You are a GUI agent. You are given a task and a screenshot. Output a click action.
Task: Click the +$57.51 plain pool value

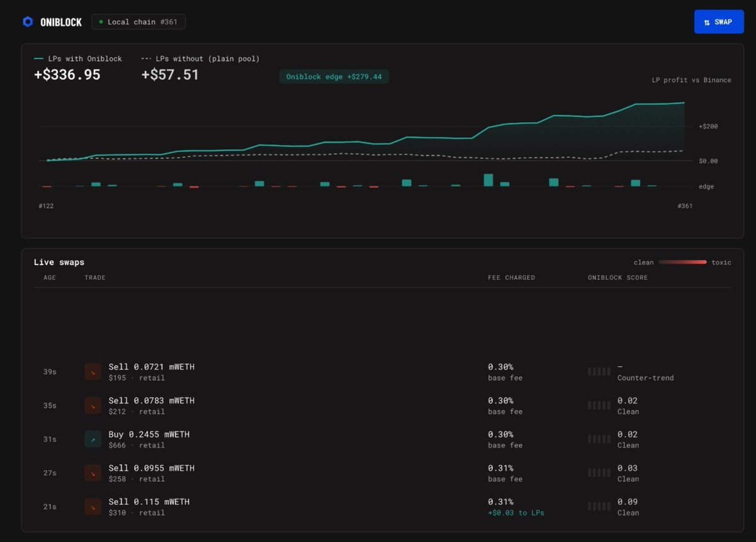pyautogui.click(x=170, y=75)
